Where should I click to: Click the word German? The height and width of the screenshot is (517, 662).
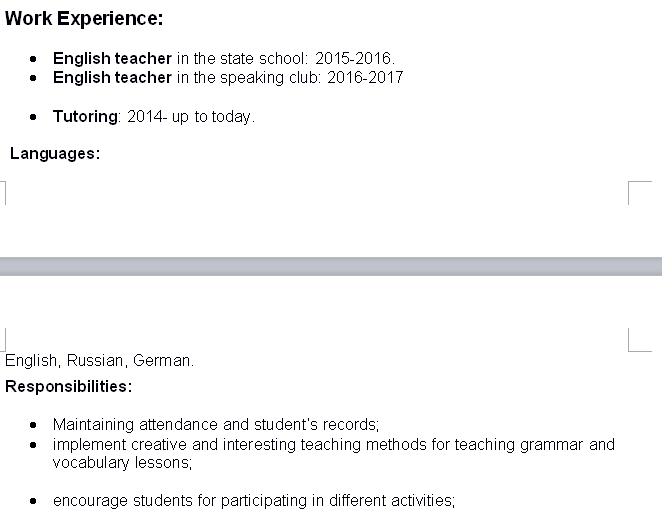[162, 361]
